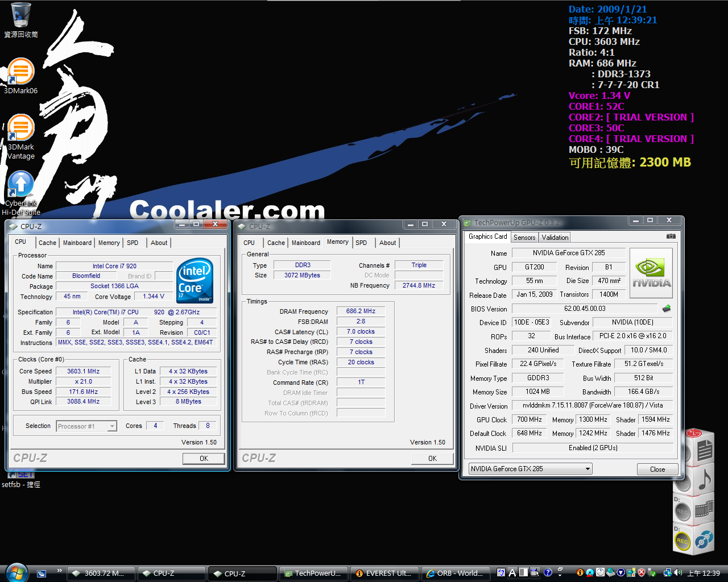Click the GPU-Z screenshot camera icon
The height and width of the screenshot is (582, 728).
point(671,236)
